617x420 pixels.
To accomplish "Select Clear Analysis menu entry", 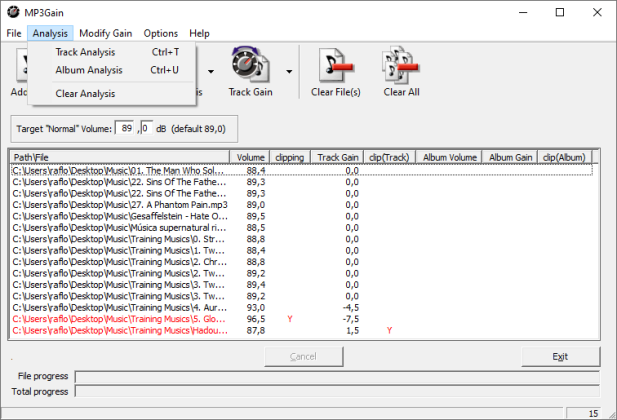I will [85, 94].
